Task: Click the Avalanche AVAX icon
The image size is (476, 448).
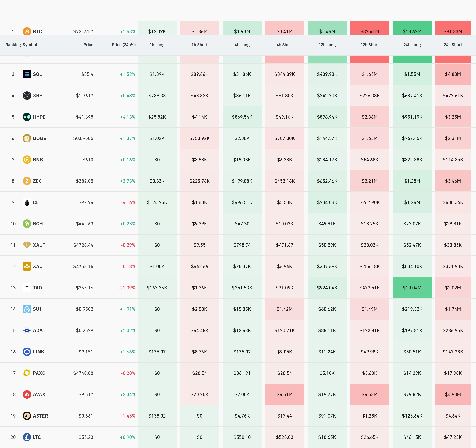Action: click(x=27, y=394)
